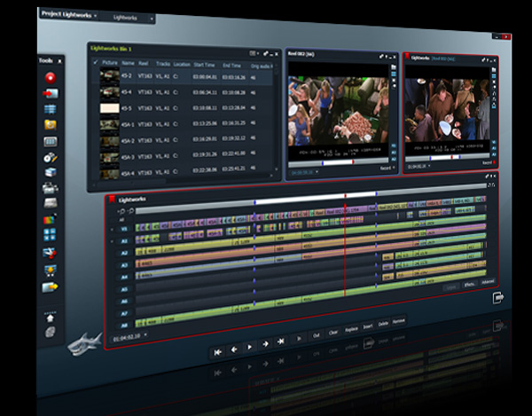This screenshot has height=416, width=532.
Task: Click the blue and red scissors tool icon
Action: tap(50, 253)
